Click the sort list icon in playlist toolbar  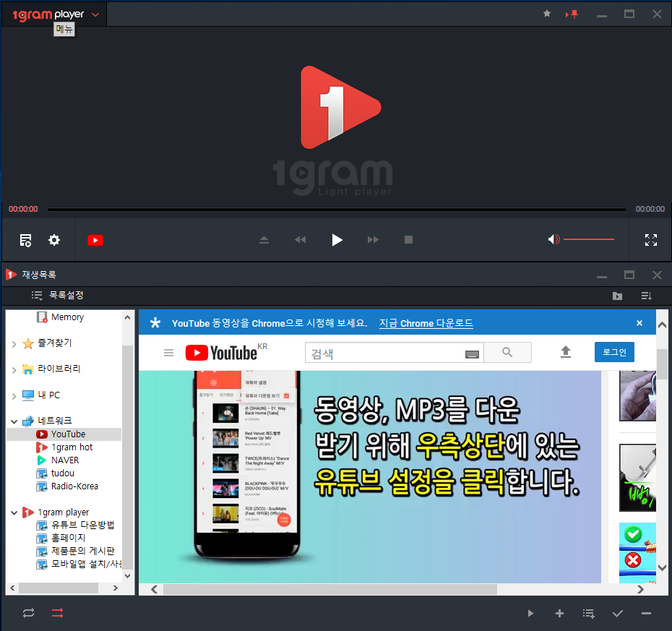coord(646,296)
